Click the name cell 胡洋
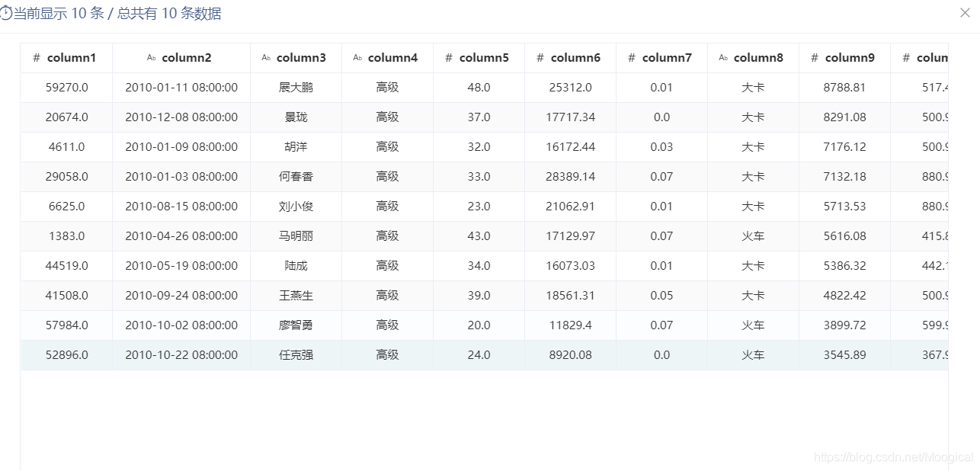Viewport: 980px width, 471px height. [x=296, y=147]
